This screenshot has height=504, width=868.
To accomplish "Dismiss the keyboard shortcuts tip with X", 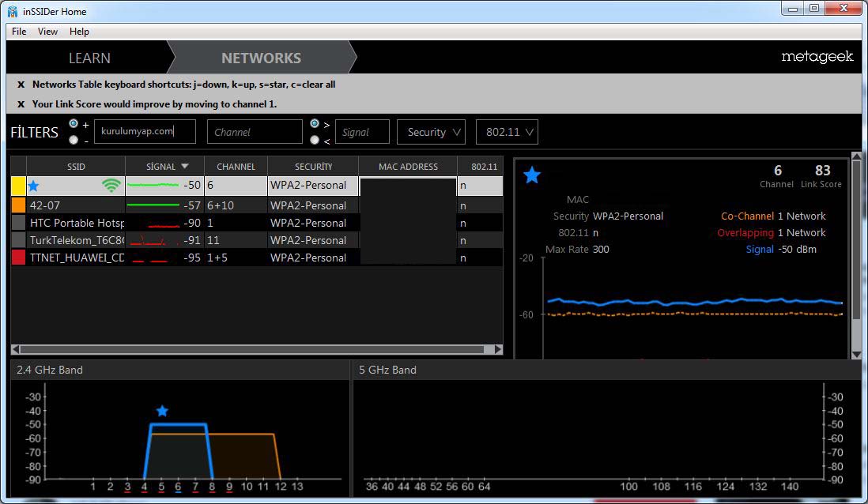I will point(21,85).
